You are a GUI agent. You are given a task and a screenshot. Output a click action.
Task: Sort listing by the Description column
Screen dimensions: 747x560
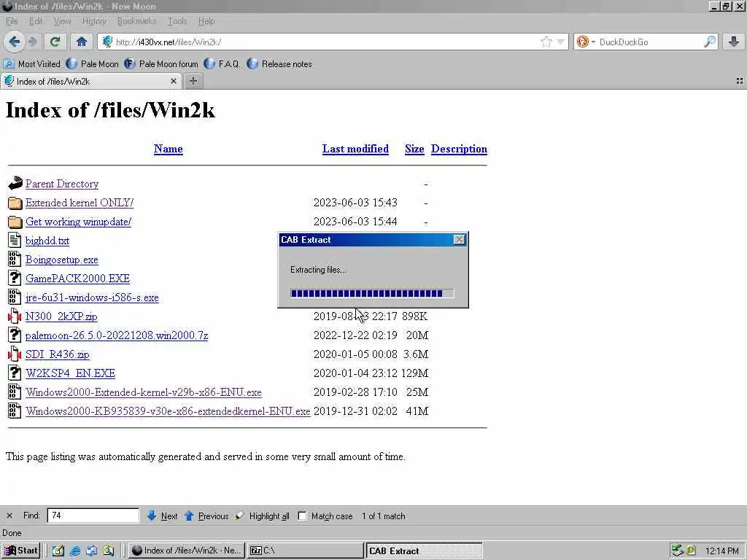click(x=460, y=149)
